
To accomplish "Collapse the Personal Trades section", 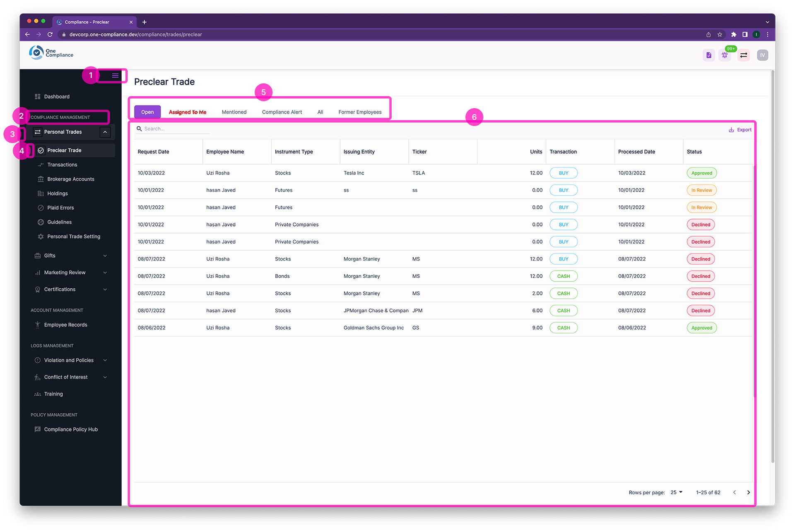I will click(105, 132).
